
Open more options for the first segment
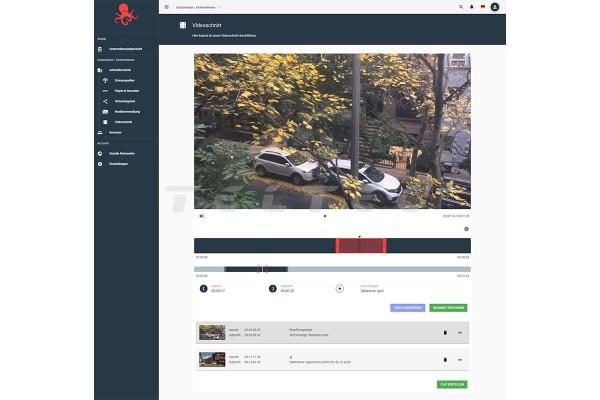click(460, 332)
